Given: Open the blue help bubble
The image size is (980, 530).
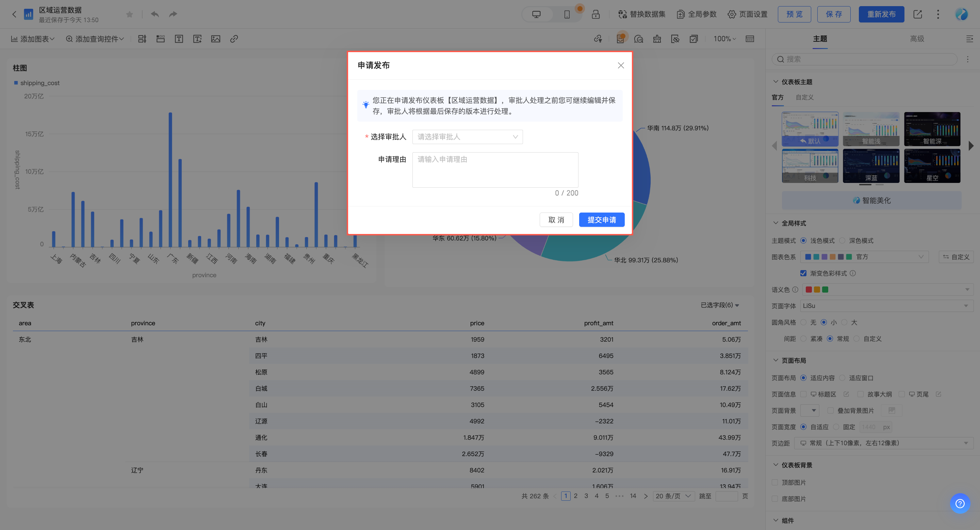Looking at the screenshot, I should click(960, 503).
